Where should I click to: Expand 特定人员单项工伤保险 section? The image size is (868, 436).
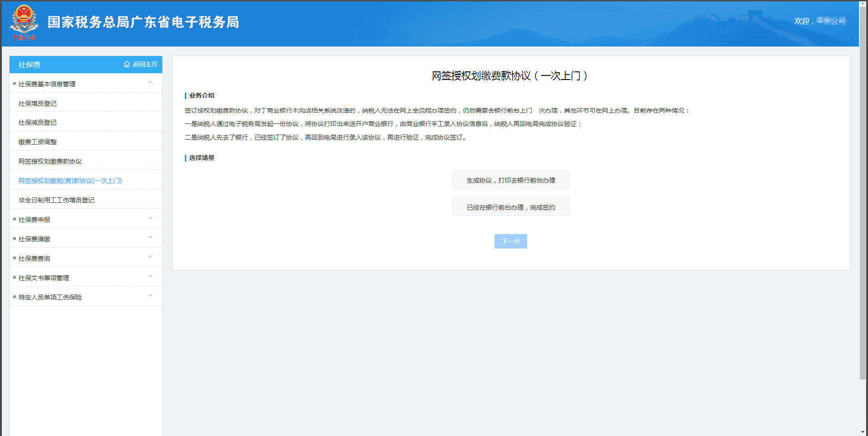click(151, 296)
